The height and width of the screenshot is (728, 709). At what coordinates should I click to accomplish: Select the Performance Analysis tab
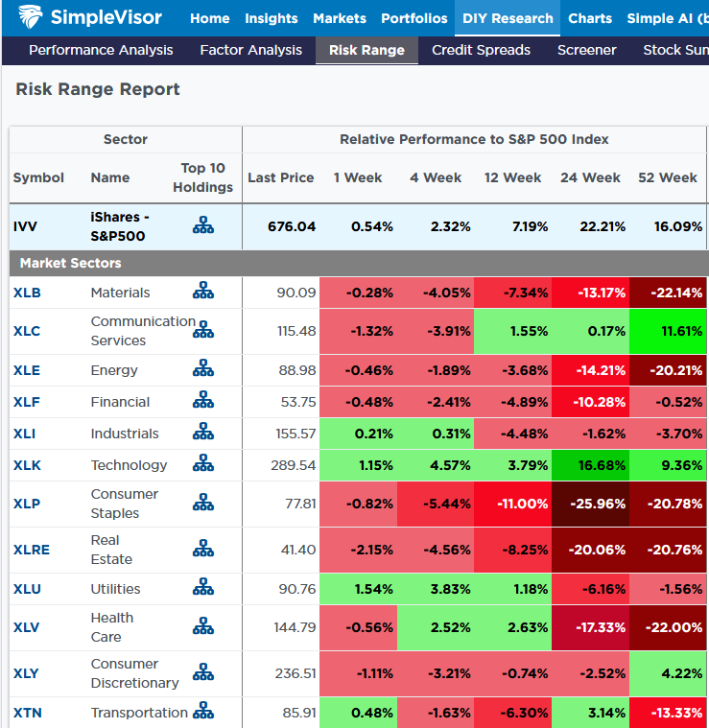tap(101, 50)
